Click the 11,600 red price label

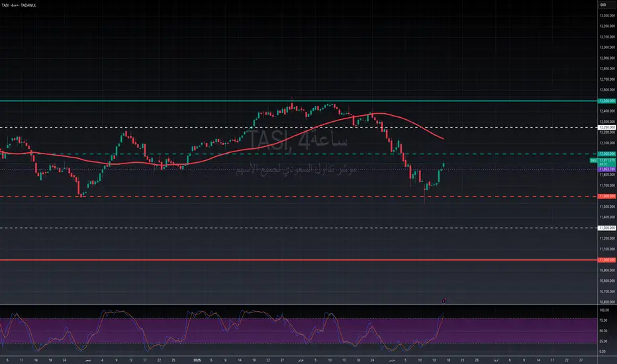606,197
